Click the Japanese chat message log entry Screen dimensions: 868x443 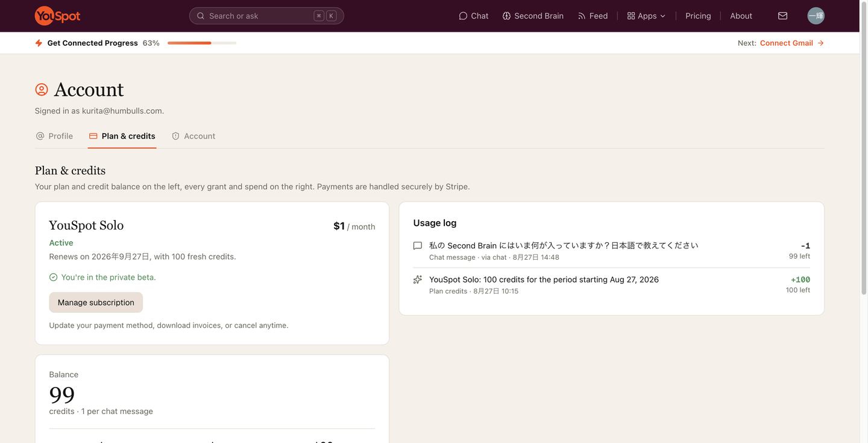tap(611, 251)
